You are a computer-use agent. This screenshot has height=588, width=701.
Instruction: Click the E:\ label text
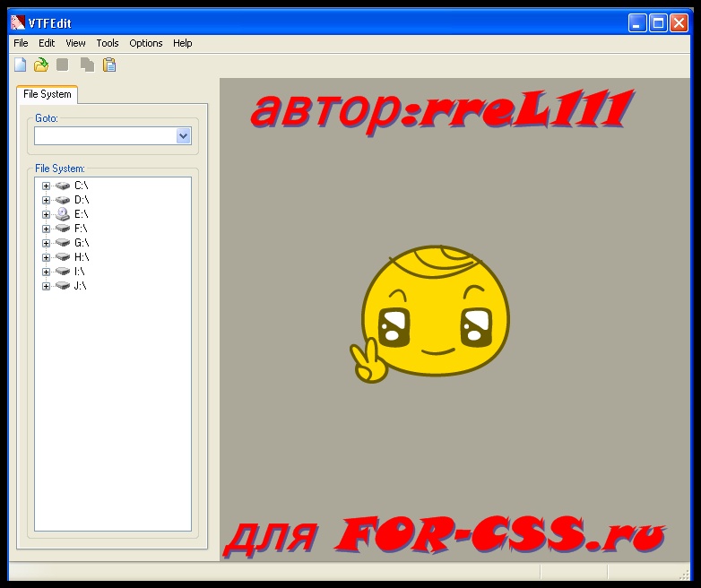81,214
